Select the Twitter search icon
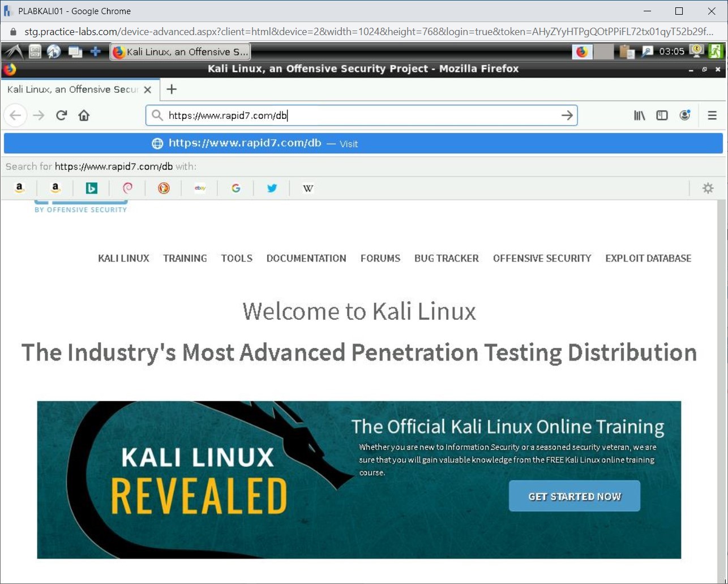Viewport: 728px width, 584px height. click(x=272, y=188)
